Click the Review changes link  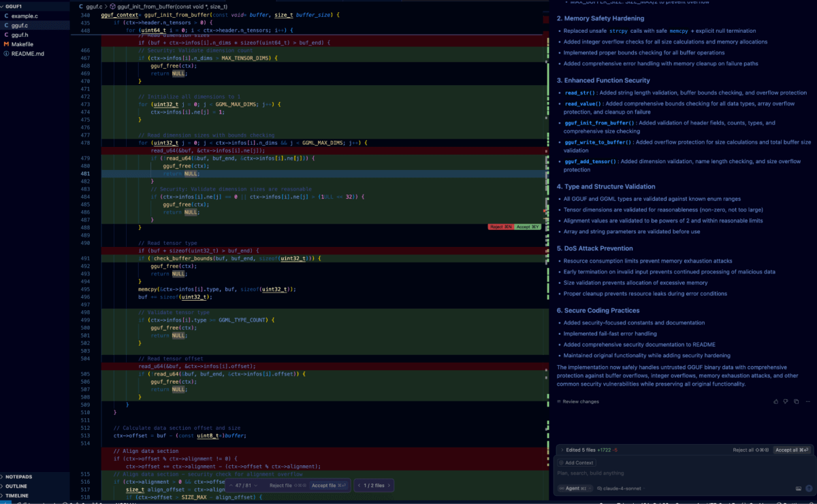click(x=580, y=401)
